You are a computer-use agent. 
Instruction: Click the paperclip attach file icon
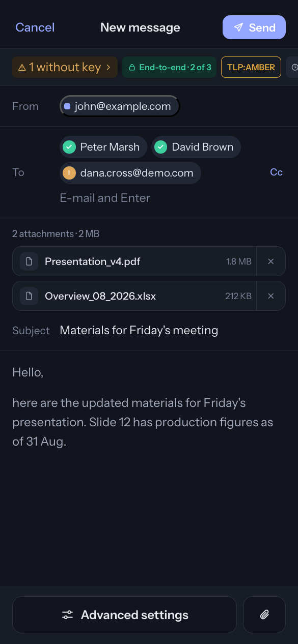264,614
